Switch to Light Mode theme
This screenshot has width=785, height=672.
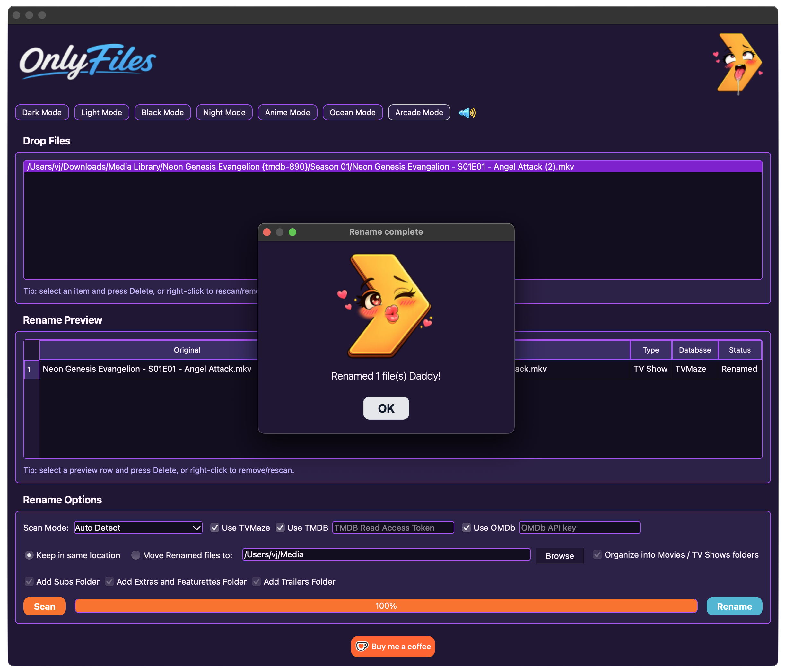coord(101,112)
